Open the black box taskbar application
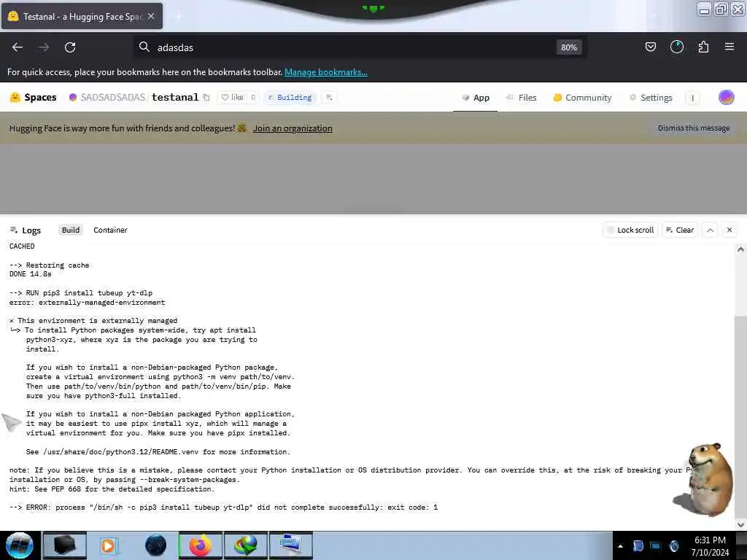Viewport: 747px width, 560px height. coord(65,545)
